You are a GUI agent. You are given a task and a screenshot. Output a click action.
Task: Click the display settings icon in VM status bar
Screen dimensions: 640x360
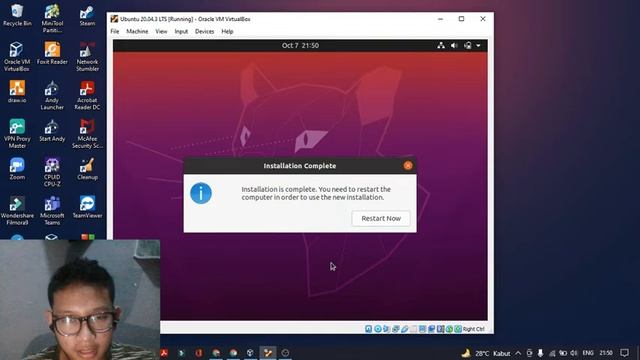click(x=422, y=329)
